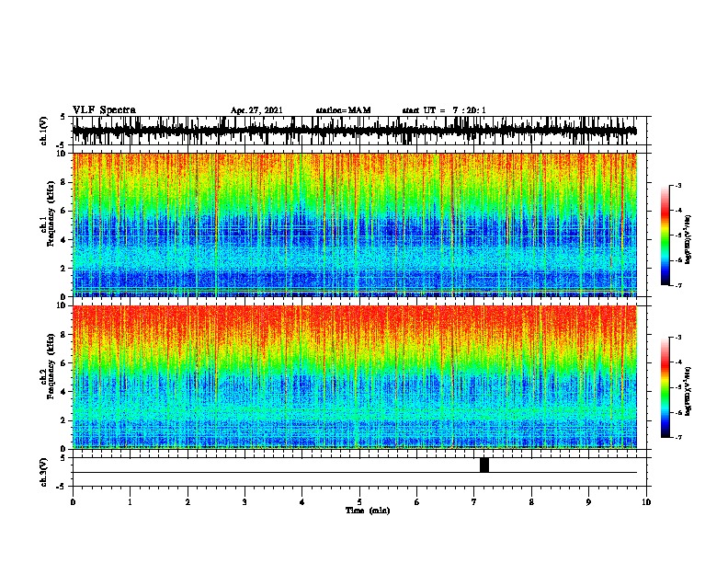Click inside the ch.1 spectrogram panel
This screenshot has height=563, width=728.
pos(355,224)
